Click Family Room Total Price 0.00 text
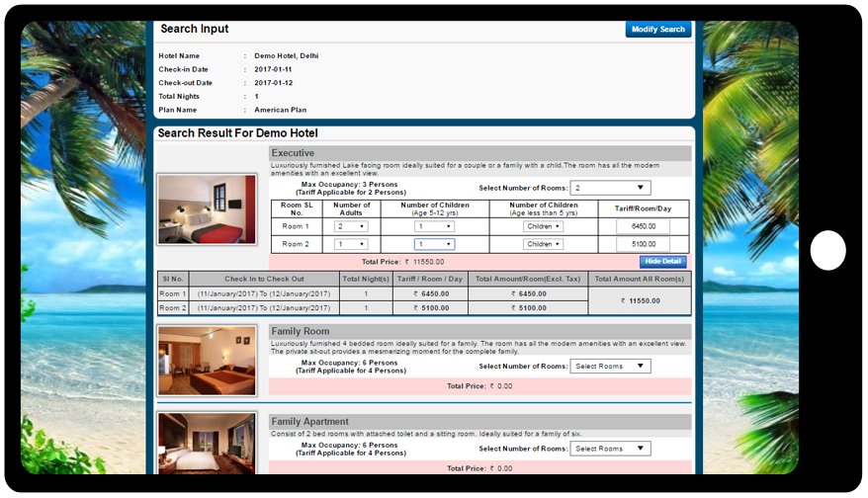Viewport: 868px width, 498px height. click(479, 386)
